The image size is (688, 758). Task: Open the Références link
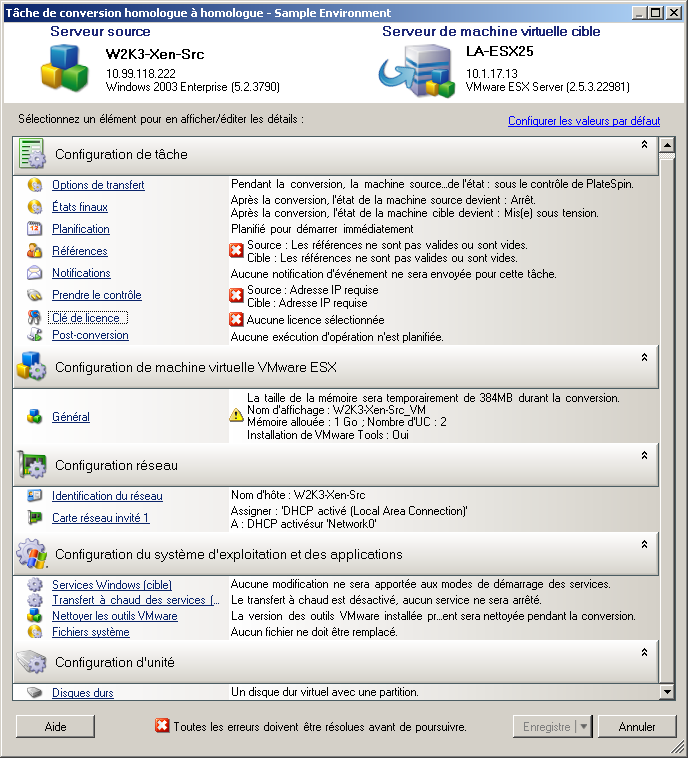pyautogui.click(x=80, y=251)
